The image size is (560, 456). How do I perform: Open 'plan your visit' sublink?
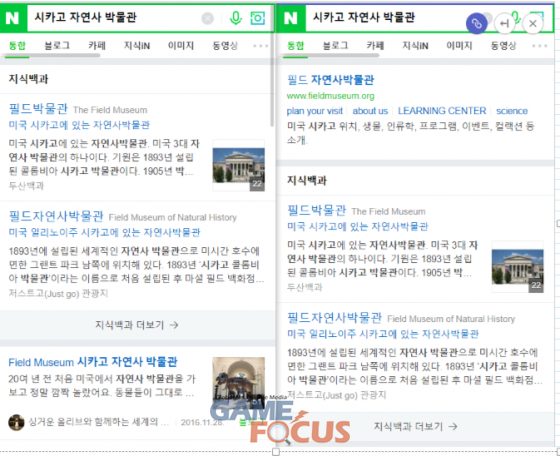click(x=315, y=111)
